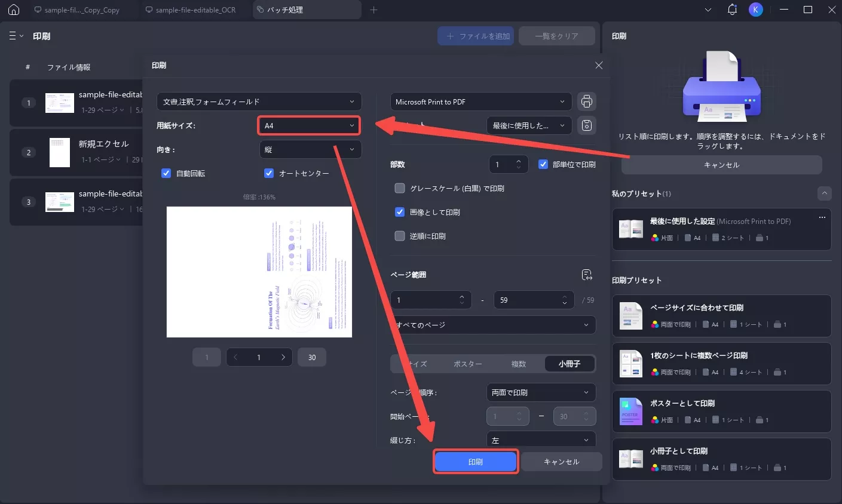The height and width of the screenshot is (504, 842).
Task: Switch to バッチ処理 tab
Action: [x=307, y=10]
